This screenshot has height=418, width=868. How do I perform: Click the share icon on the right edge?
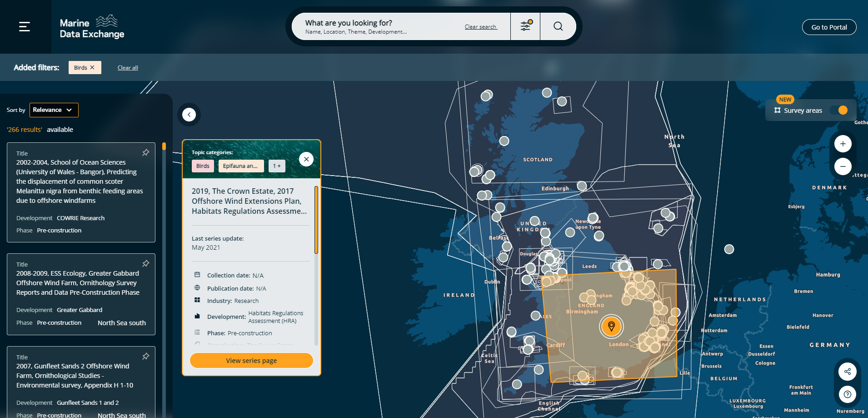[847, 371]
